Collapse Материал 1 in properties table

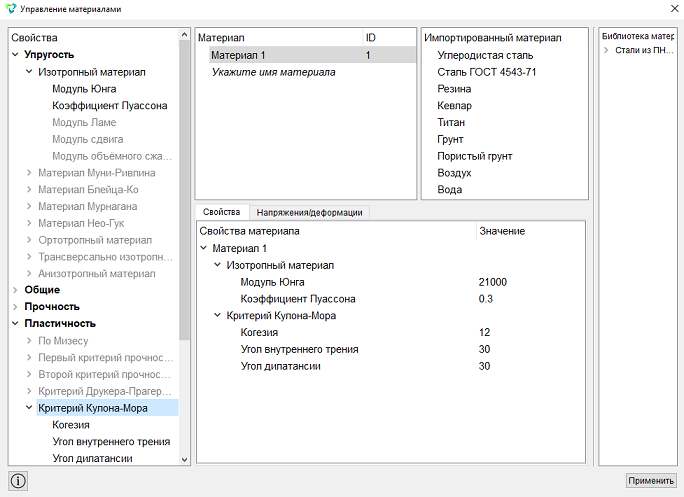click(204, 248)
